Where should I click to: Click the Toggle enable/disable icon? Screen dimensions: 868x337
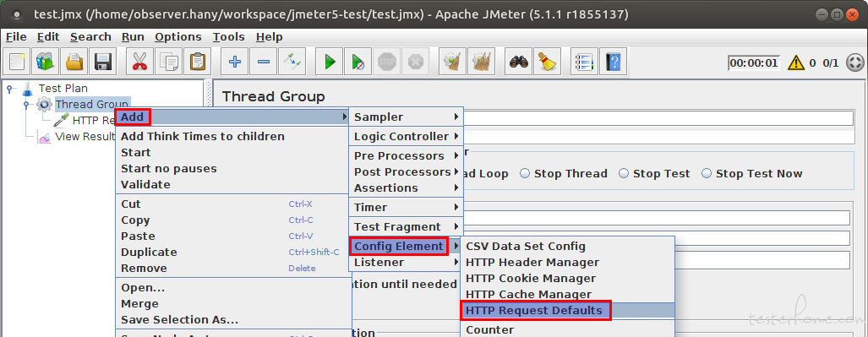(292, 62)
